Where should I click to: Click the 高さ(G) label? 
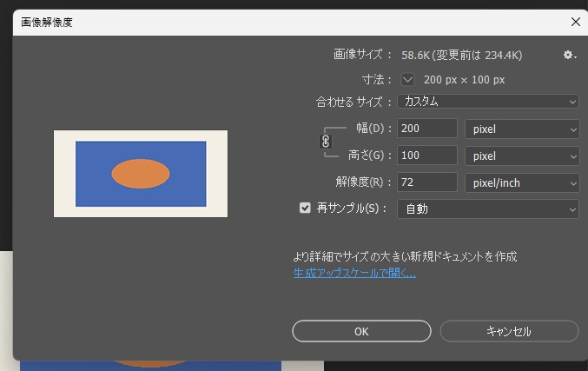coord(369,155)
